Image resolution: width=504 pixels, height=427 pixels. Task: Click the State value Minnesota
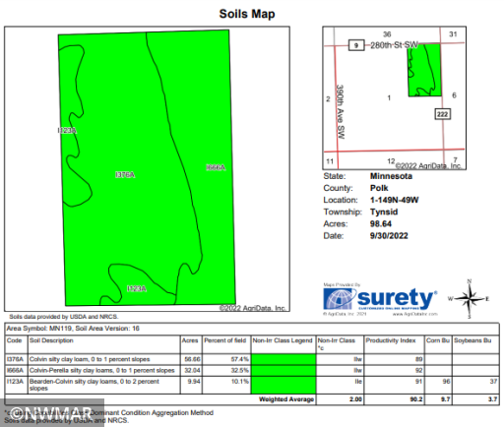click(x=391, y=176)
